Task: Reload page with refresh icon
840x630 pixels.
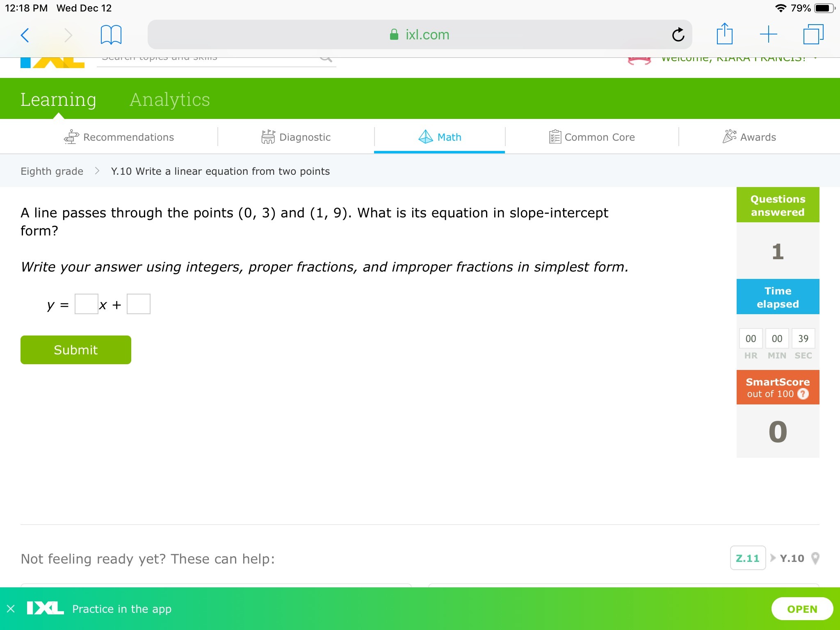Action: (x=678, y=35)
